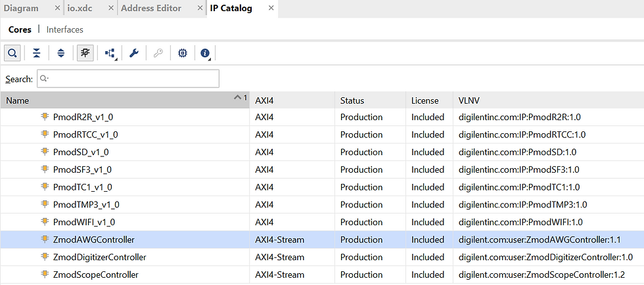Click VLNV digilentinc.com:IP:PmodSF3:1.0

click(518, 169)
